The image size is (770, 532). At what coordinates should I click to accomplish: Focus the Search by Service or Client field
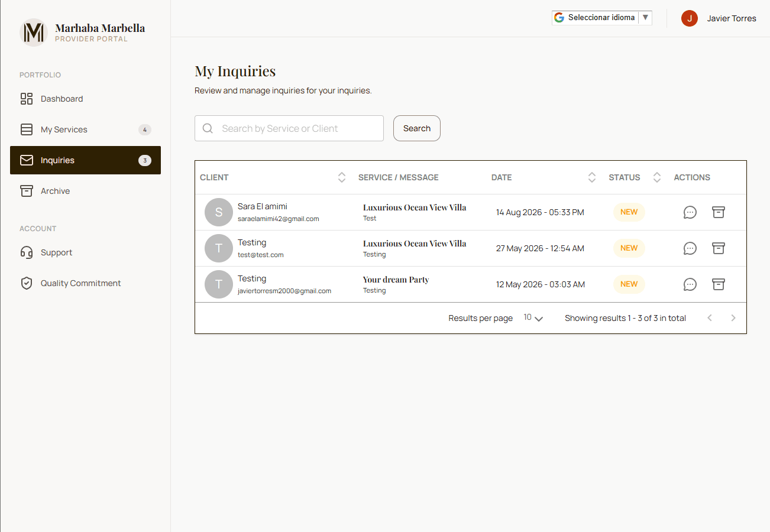pos(289,128)
